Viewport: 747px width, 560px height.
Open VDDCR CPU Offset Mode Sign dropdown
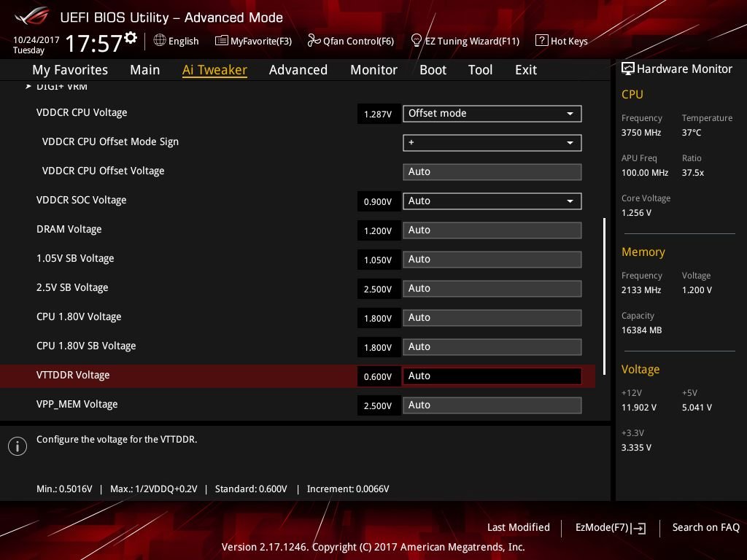pyautogui.click(x=492, y=143)
